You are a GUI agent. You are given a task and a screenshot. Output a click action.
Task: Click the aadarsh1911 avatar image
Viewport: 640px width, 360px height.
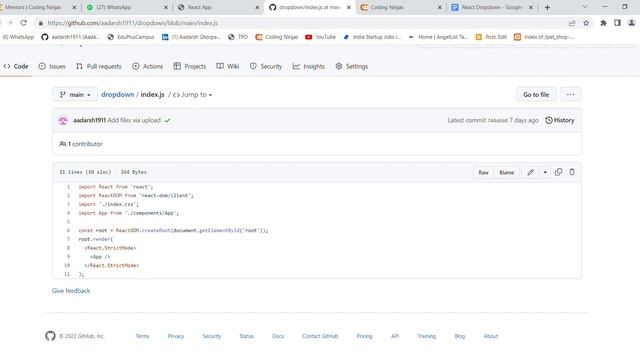click(63, 120)
